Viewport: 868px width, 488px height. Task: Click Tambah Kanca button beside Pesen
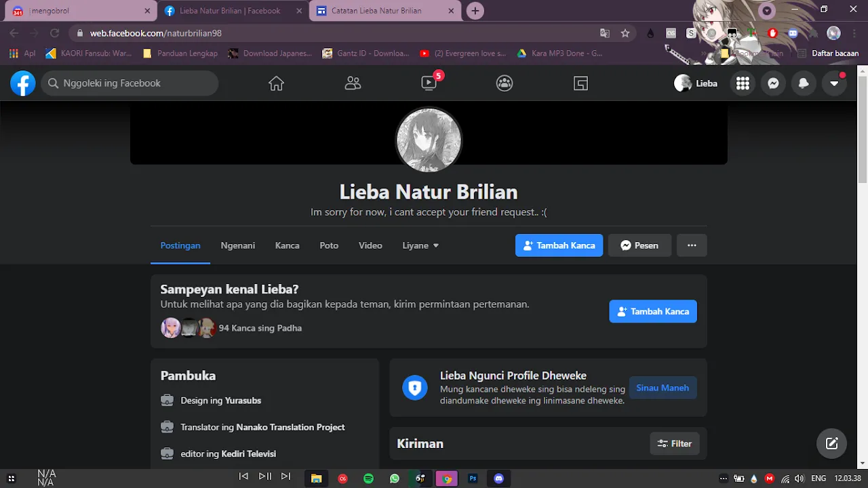pyautogui.click(x=559, y=245)
